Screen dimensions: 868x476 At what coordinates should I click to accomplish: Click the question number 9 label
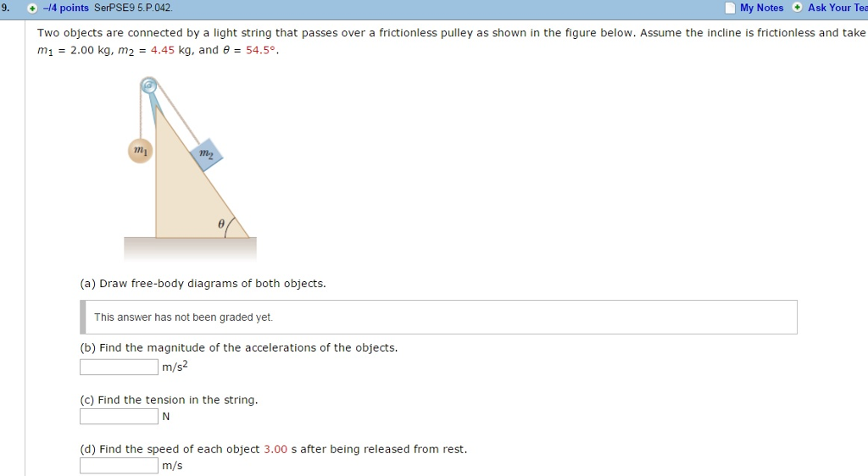6,8
